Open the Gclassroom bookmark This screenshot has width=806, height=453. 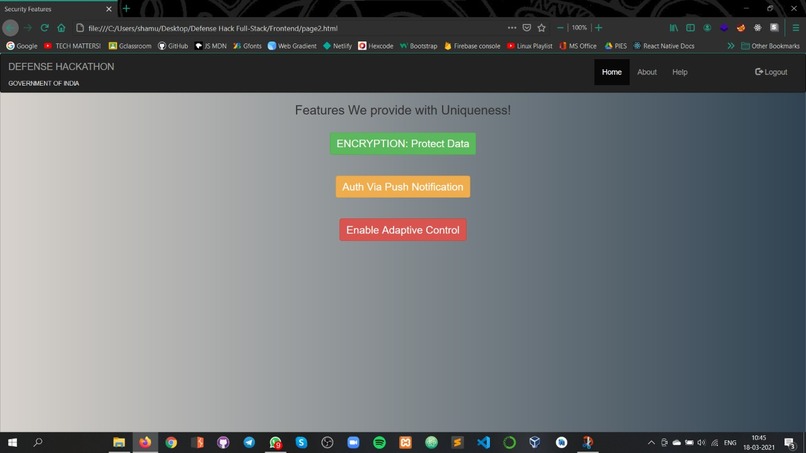point(130,46)
